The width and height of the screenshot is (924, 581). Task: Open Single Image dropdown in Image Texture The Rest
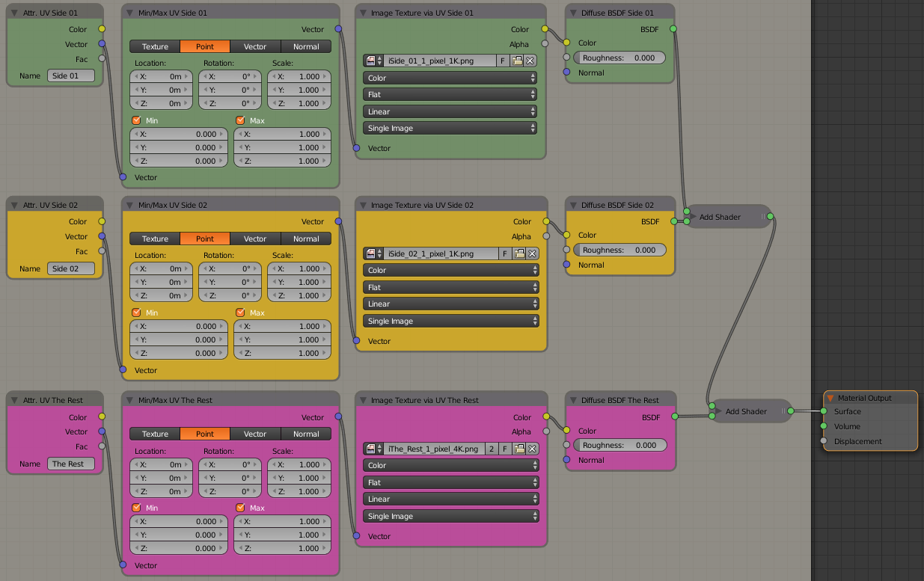click(x=450, y=516)
